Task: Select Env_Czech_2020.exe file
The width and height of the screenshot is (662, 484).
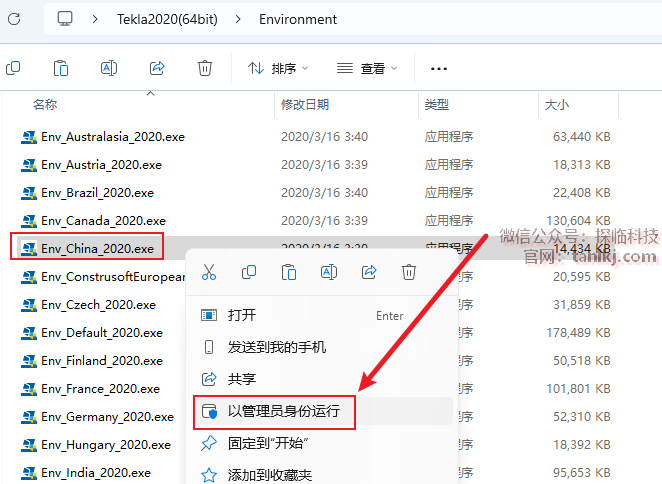Action: click(98, 305)
